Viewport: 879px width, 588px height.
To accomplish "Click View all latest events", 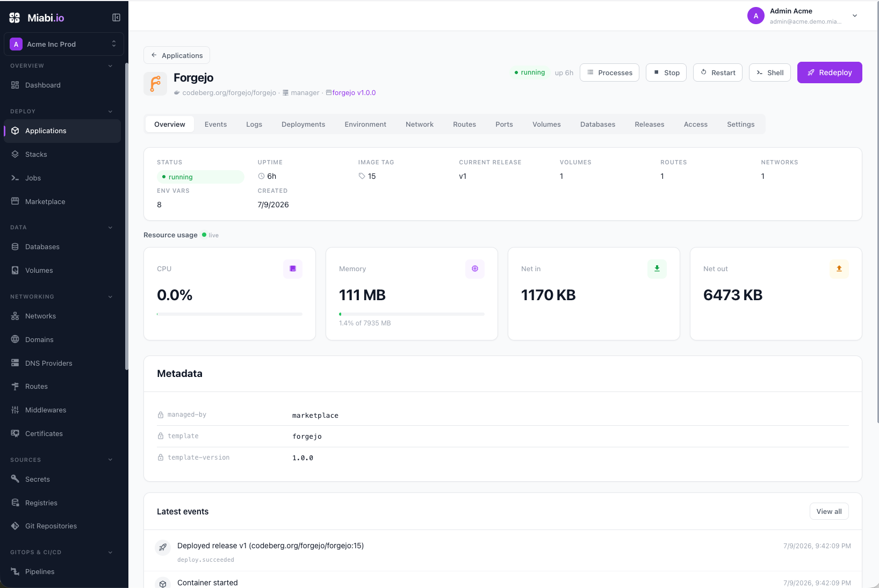I will 829,511.
